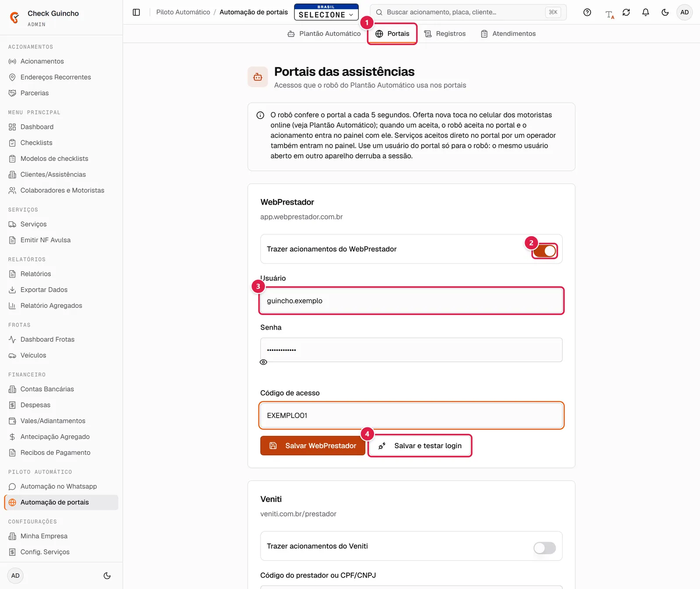
Task: Open Automação de portais sidebar item
Action: pyautogui.click(x=61, y=502)
